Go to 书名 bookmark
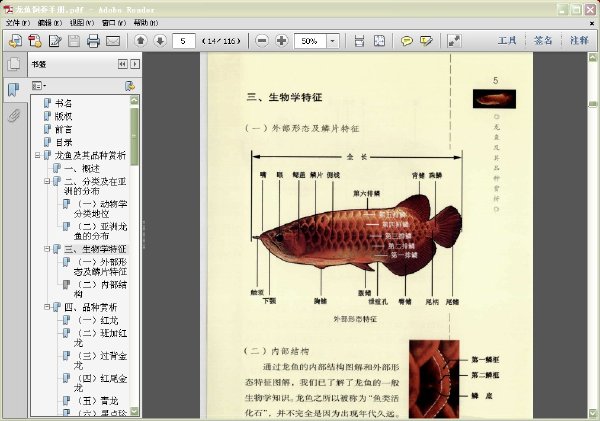Viewport: 600px width, 421px height. pos(64,103)
